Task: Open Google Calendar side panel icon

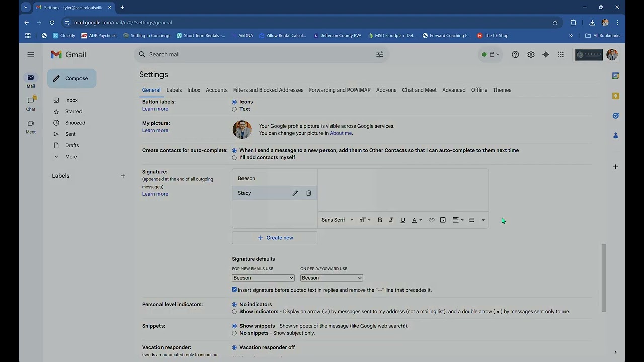Action: click(x=615, y=75)
